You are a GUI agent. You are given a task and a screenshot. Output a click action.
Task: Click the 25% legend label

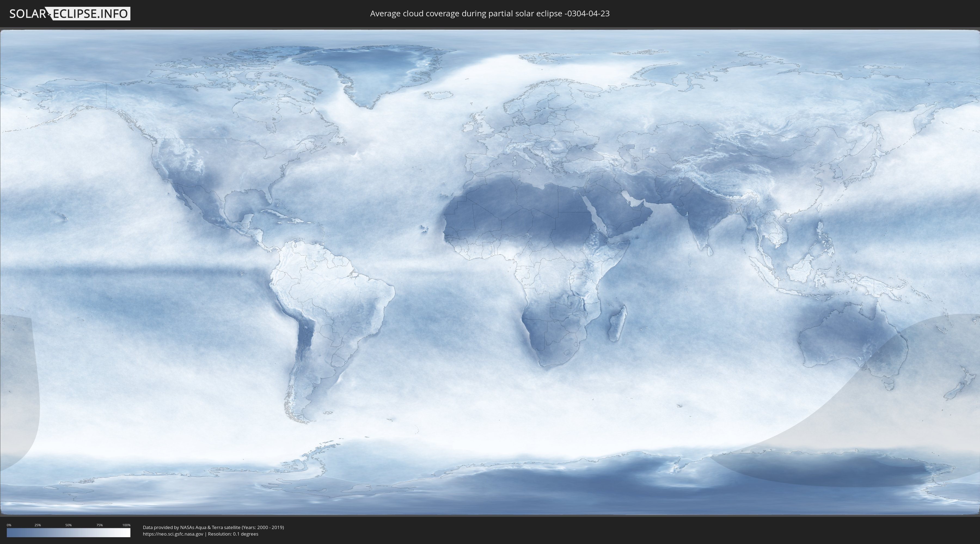(x=38, y=525)
